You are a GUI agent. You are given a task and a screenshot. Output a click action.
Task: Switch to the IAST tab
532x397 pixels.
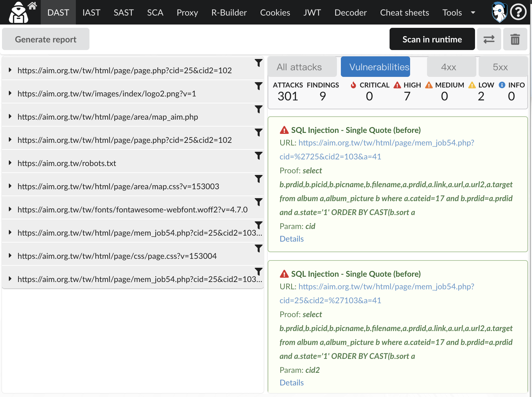coord(91,12)
